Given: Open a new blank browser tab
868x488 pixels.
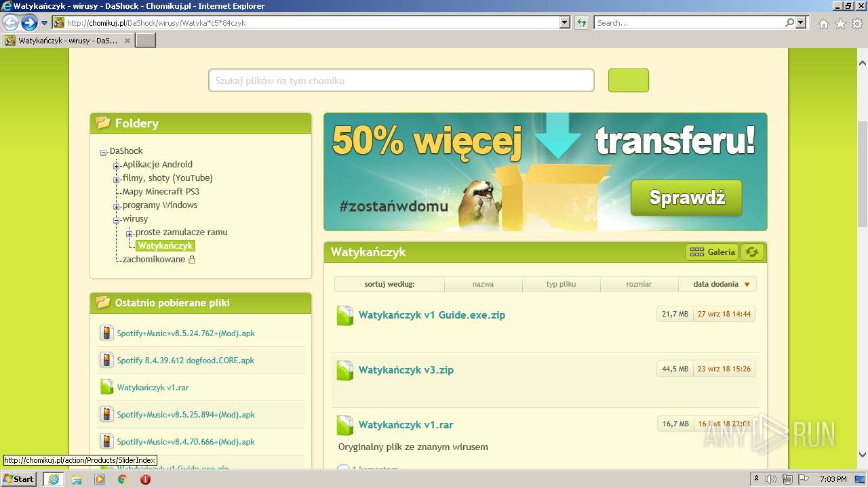Looking at the screenshot, I should click(146, 41).
